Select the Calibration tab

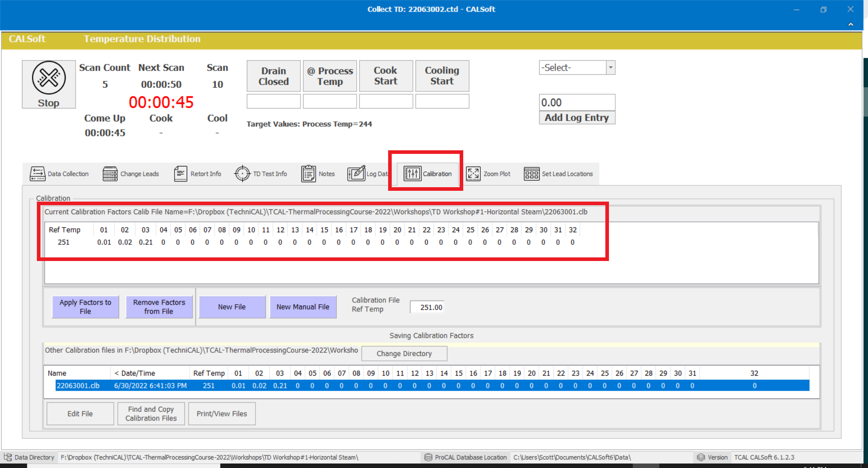coord(428,174)
